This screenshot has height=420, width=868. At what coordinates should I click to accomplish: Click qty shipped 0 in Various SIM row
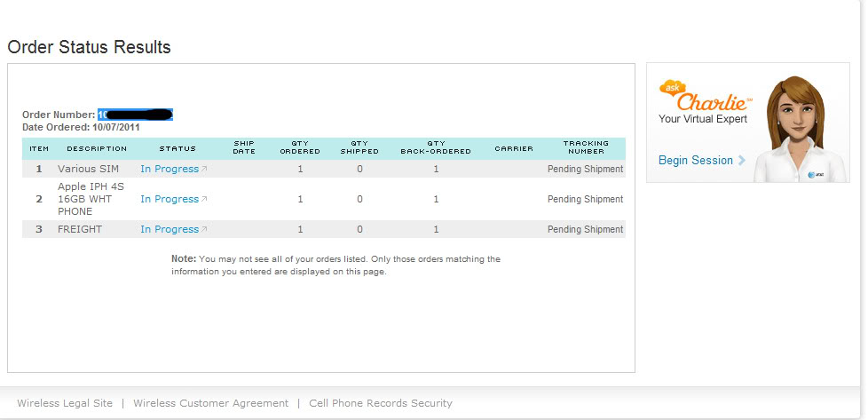click(x=359, y=169)
